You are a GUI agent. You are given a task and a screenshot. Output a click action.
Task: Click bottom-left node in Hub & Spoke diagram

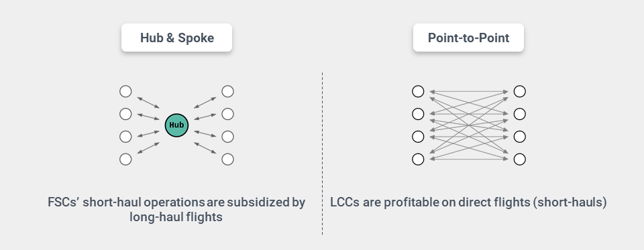(x=125, y=159)
